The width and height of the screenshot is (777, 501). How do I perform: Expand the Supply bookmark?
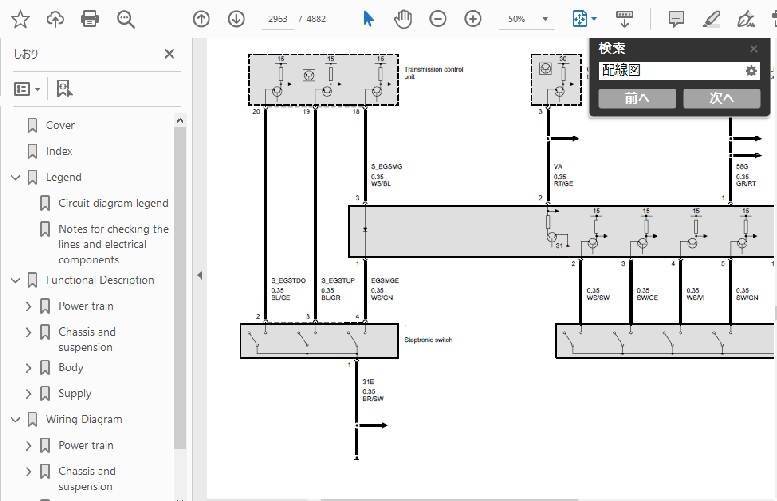[29, 393]
